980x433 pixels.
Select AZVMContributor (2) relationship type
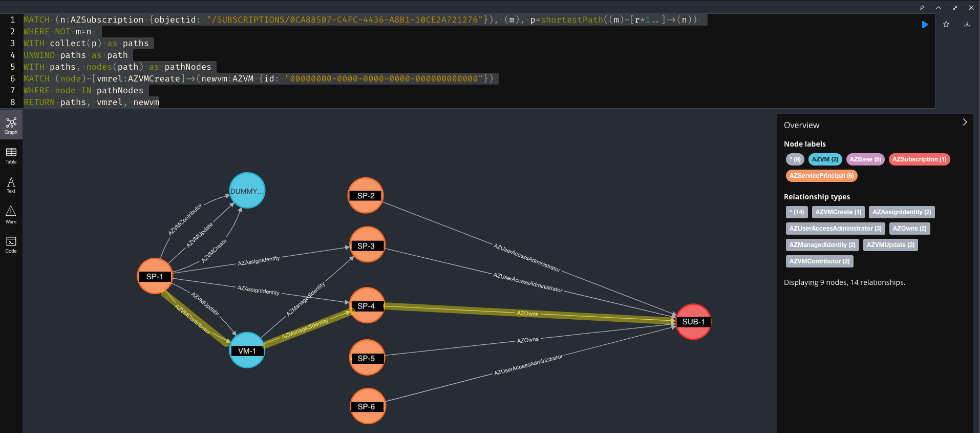(819, 261)
